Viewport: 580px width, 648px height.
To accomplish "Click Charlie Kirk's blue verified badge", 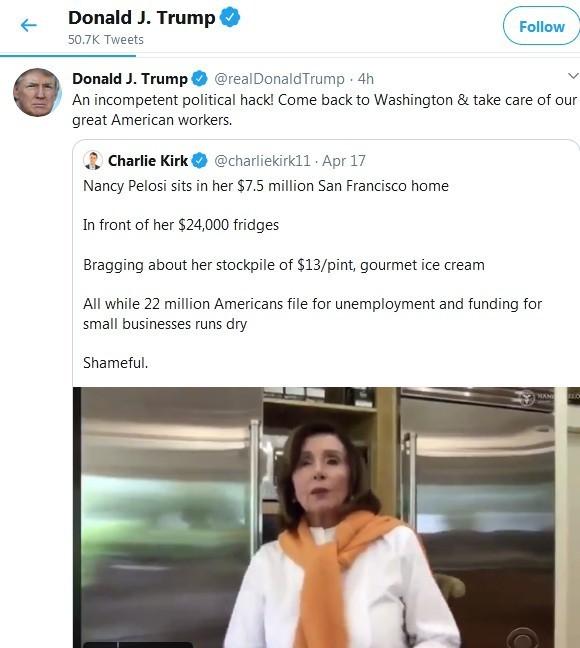I will tap(199, 160).
